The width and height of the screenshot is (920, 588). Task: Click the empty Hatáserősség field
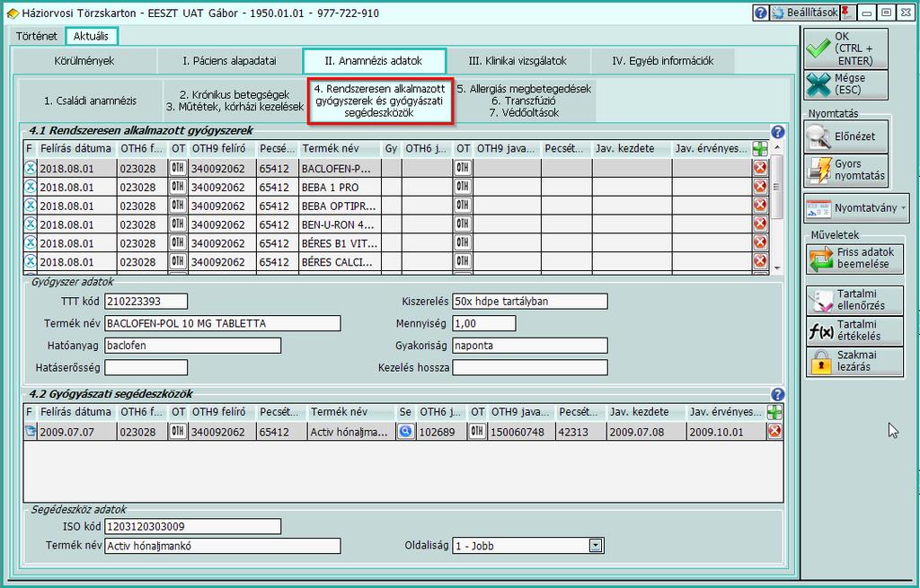146,367
